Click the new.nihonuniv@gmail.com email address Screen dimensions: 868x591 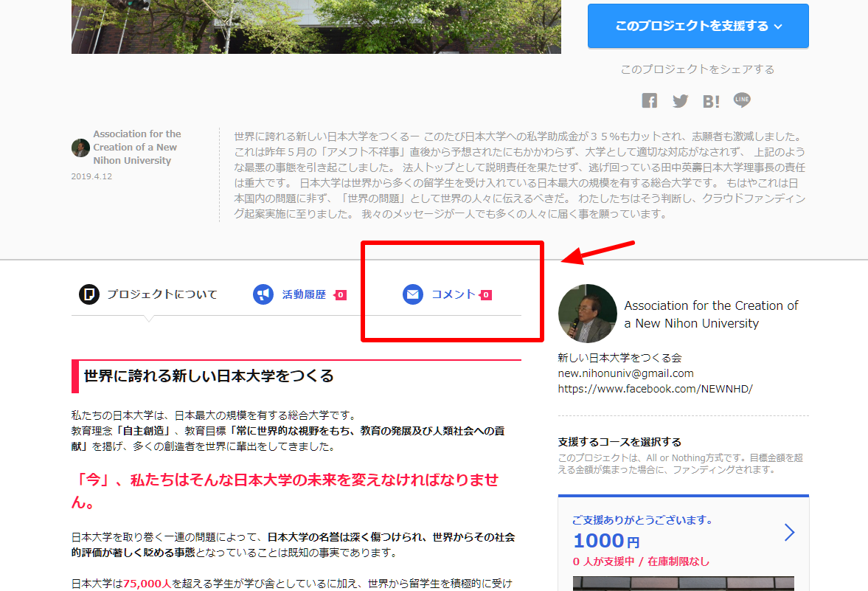[625, 373]
